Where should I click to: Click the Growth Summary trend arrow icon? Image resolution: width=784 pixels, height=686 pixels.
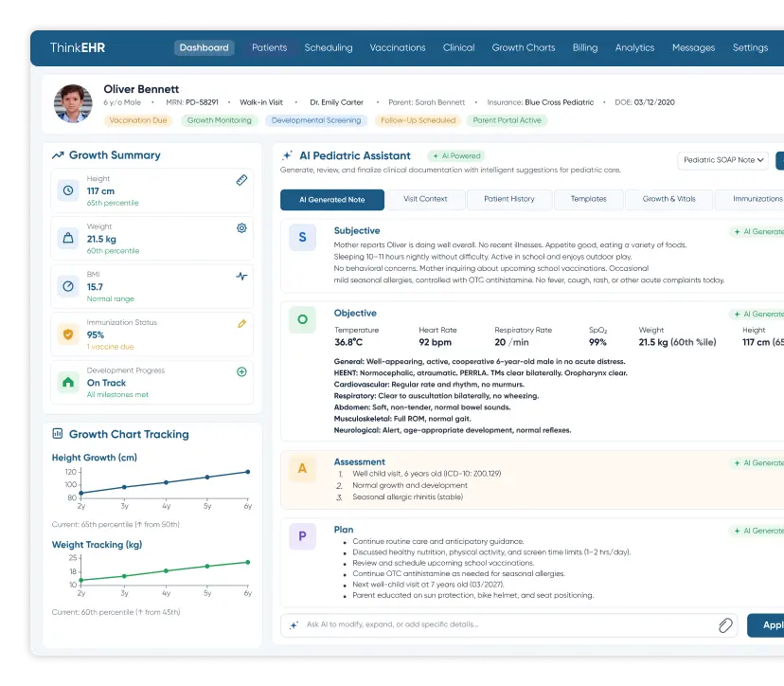58,155
